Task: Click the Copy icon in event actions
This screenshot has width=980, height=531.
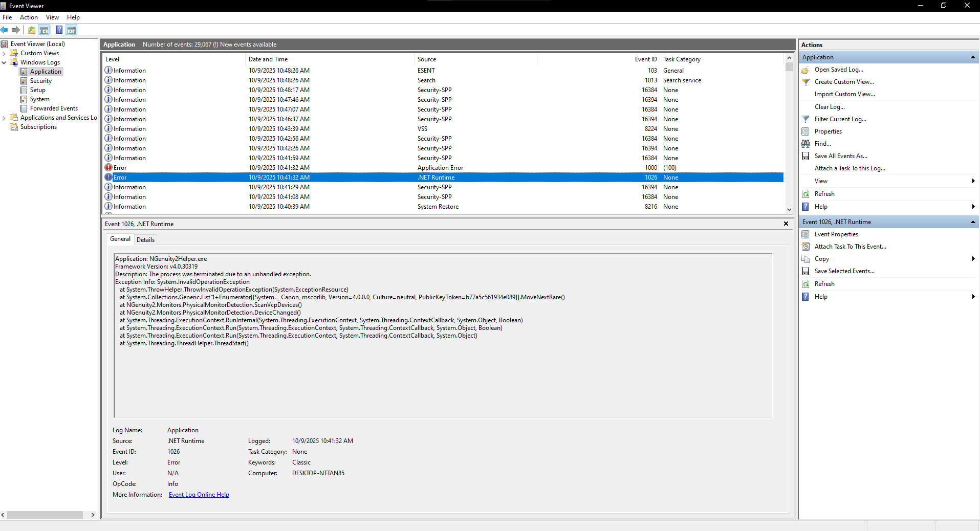Action: click(x=805, y=259)
